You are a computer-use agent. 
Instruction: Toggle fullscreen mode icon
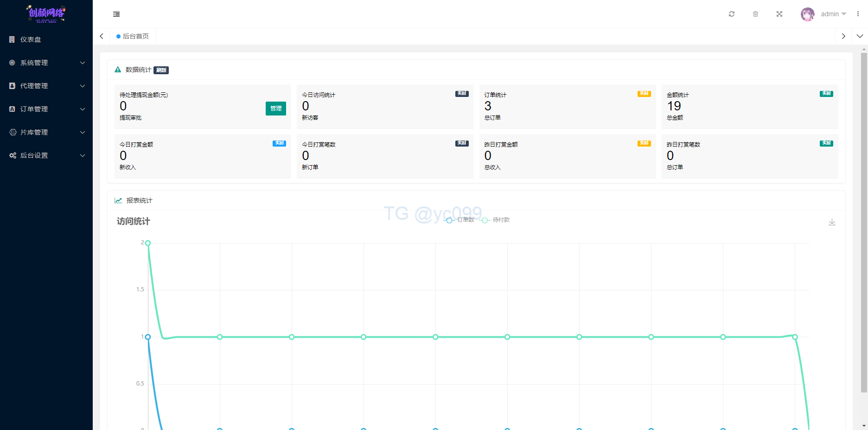click(x=779, y=14)
